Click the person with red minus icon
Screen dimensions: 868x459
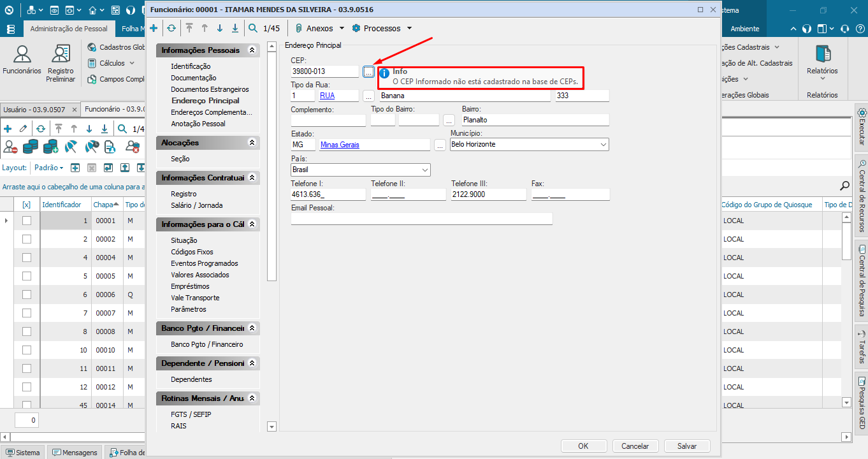tap(10, 147)
